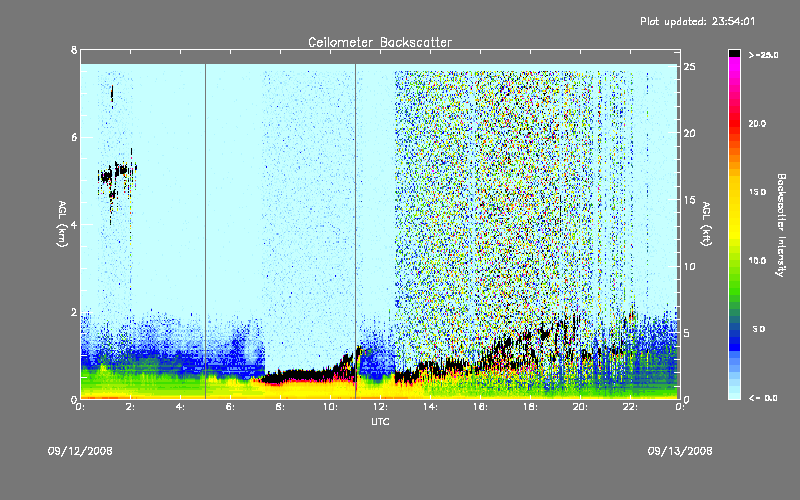The height and width of the screenshot is (500, 800).
Task: Click the black top swatch of colorbar
Action: 734,53
